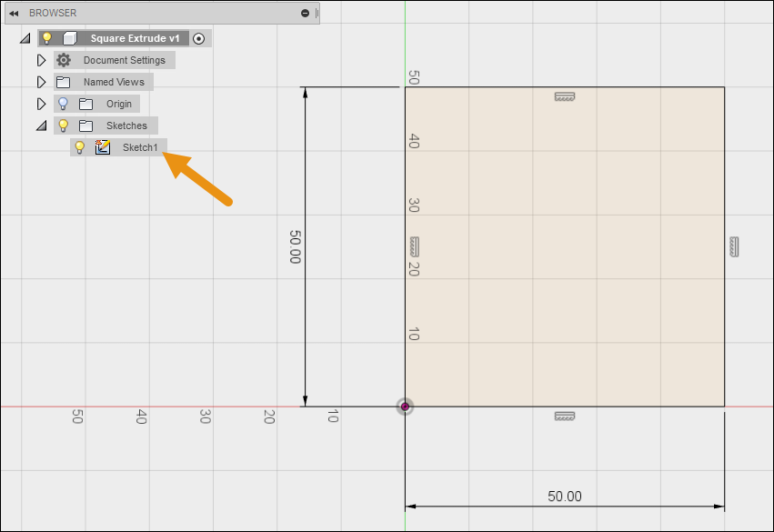774x532 pixels.
Task: Click the Sketch1 sketch icon
Action: [x=103, y=147]
